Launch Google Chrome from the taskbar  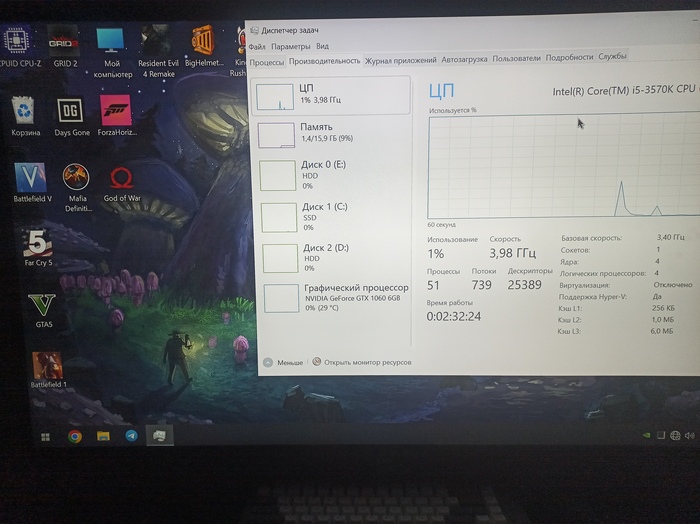75,436
